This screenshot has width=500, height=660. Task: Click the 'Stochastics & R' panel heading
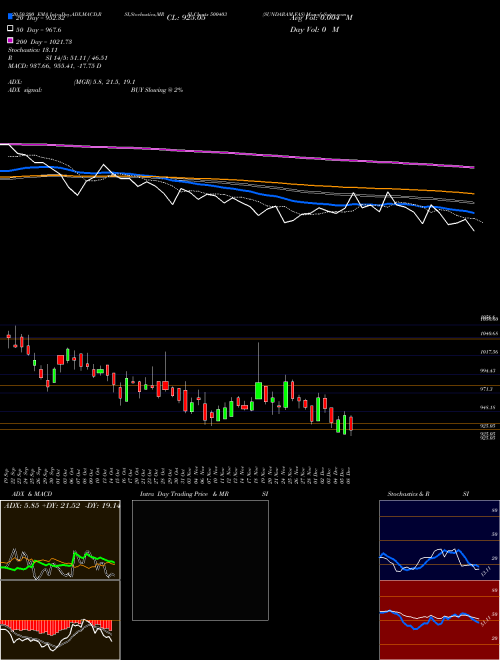409,494
